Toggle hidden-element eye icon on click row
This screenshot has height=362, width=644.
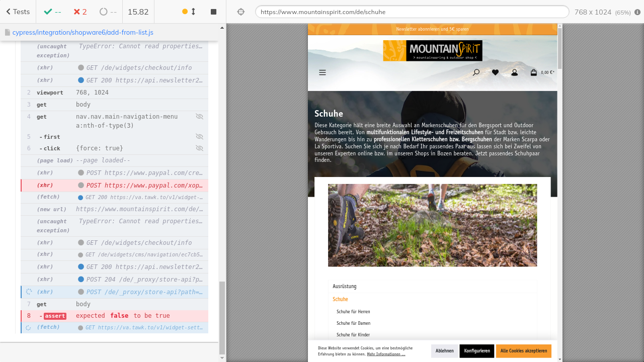click(x=199, y=148)
